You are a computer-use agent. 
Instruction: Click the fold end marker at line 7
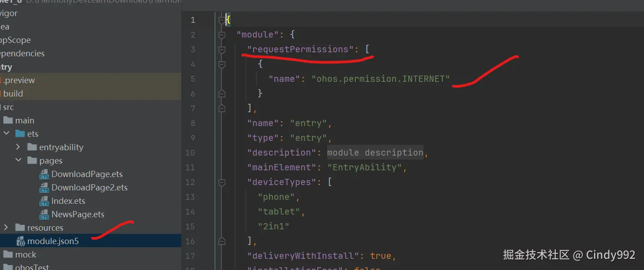pyautogui.click(x=222, y=108)
